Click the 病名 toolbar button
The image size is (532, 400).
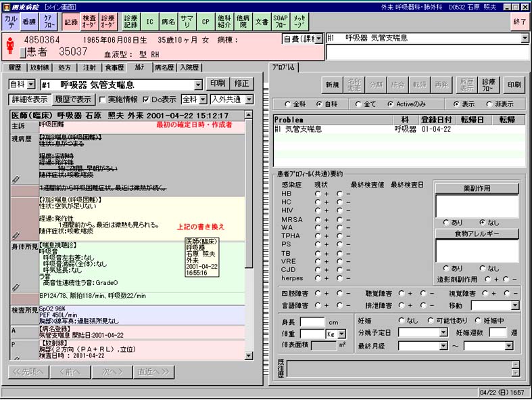point(168,22)
